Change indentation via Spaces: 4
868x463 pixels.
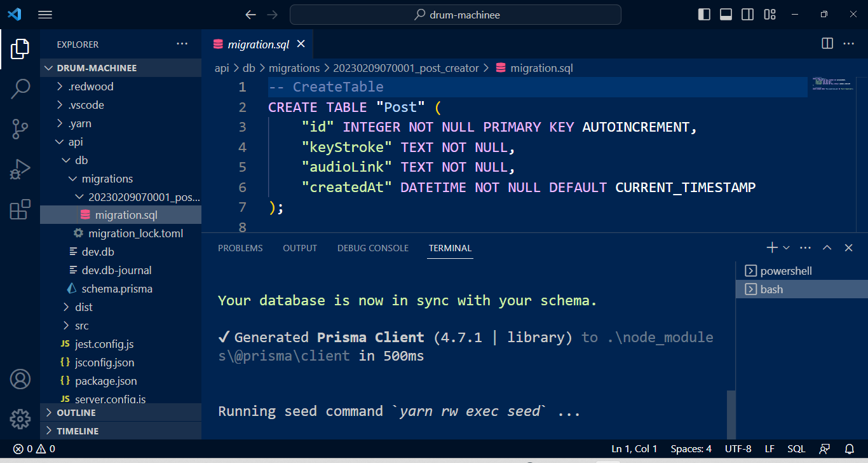(x=691, y=448)
